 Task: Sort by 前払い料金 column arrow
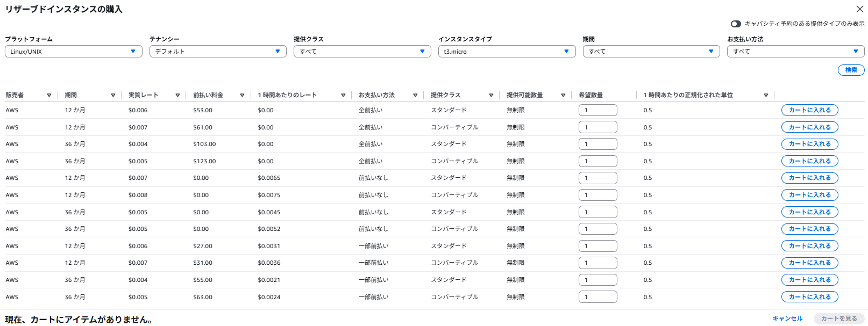(242, 95)
